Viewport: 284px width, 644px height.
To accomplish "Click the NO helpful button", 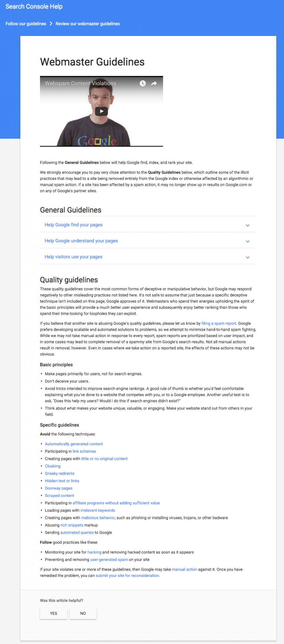I will pos(83,613).
